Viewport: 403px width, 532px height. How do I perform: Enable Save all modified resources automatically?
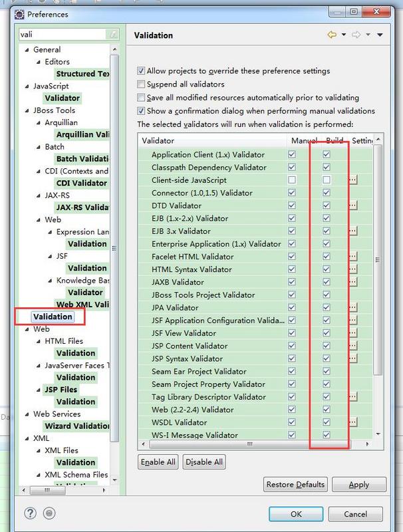(141, 98)
